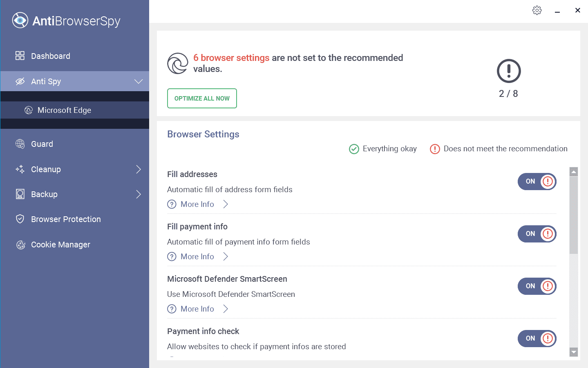This screenshot has height=368, width=588.
Task: Open the Dashboard menu item
Action: pos(51,56)
